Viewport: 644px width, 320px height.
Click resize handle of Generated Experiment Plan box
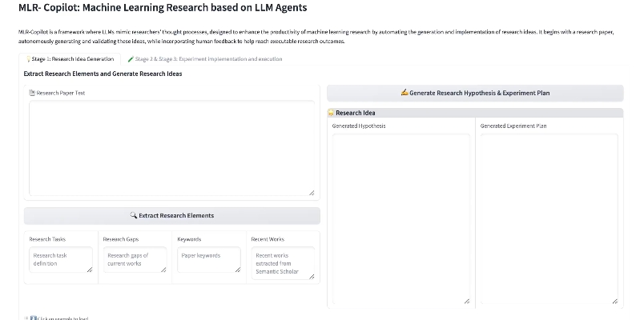pos(614,302)
